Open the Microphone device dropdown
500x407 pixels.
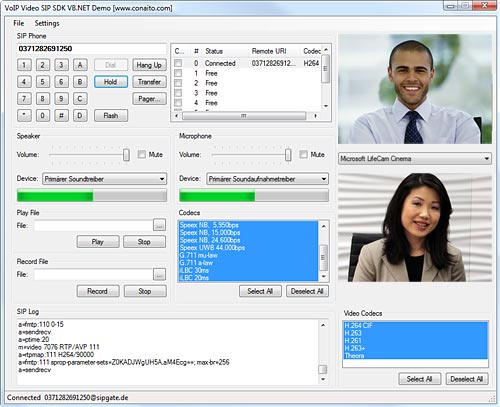tap(267, 179)
